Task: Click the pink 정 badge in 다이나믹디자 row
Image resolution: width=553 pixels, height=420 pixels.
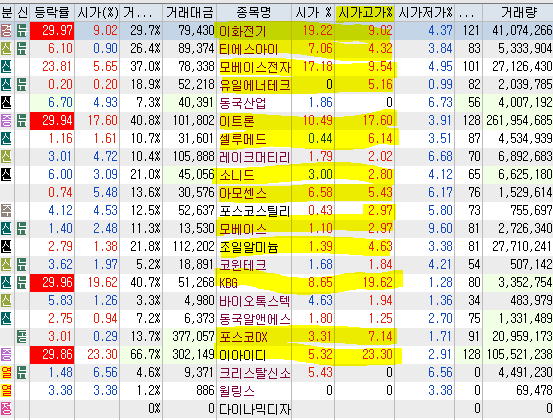Action: [x=6, y=408]
